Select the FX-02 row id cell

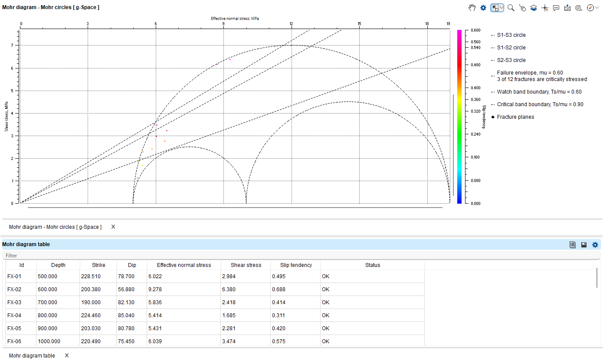pos(21,289)
